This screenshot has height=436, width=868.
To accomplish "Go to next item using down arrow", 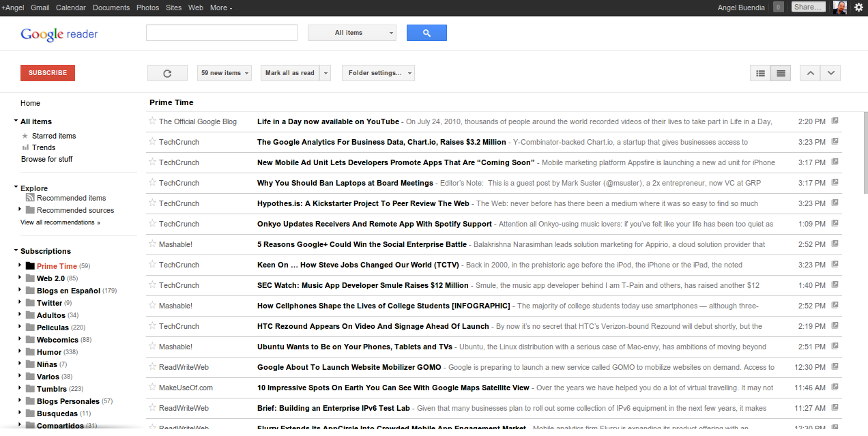I will pos(830,73).
